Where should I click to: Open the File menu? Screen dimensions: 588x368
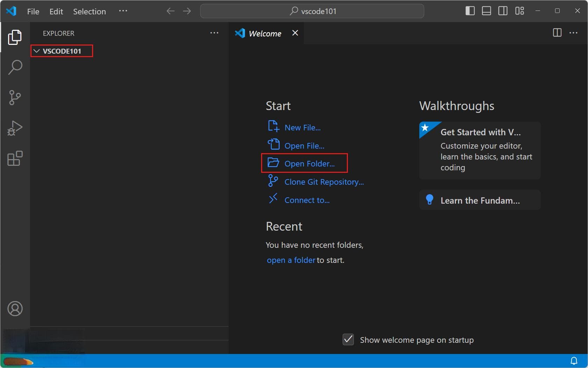(x=33, y=12)
